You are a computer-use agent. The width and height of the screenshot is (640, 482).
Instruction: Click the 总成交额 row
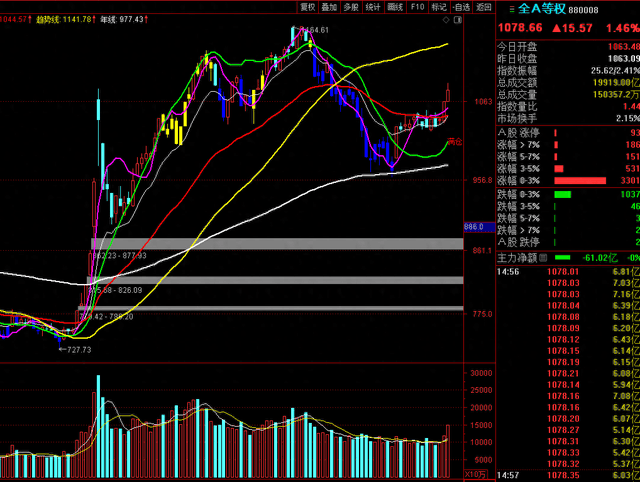(x=568, y=82)
